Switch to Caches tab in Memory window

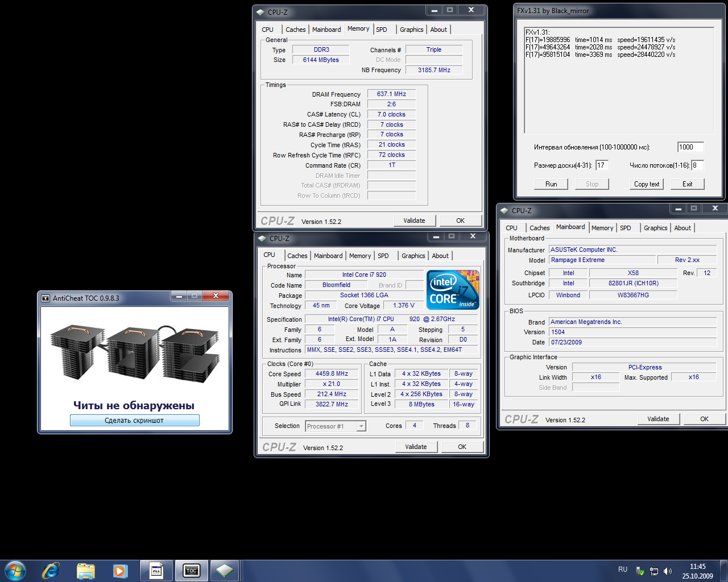click(296, 30)
